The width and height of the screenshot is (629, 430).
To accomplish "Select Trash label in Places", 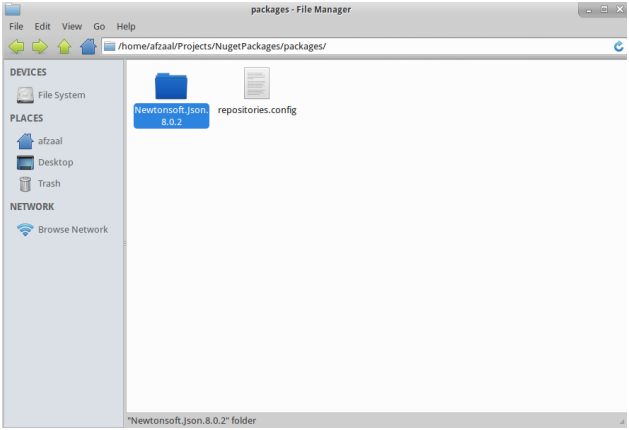I will [x=49, y=184].
